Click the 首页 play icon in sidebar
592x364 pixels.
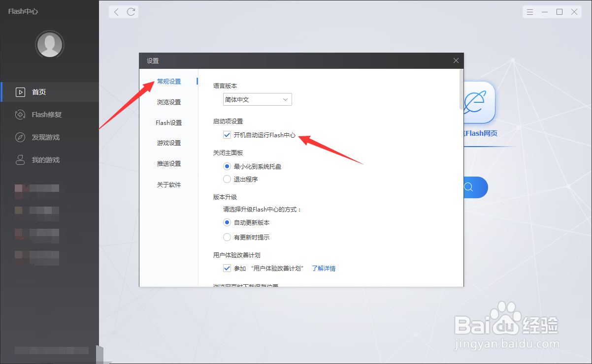(20, 92)
